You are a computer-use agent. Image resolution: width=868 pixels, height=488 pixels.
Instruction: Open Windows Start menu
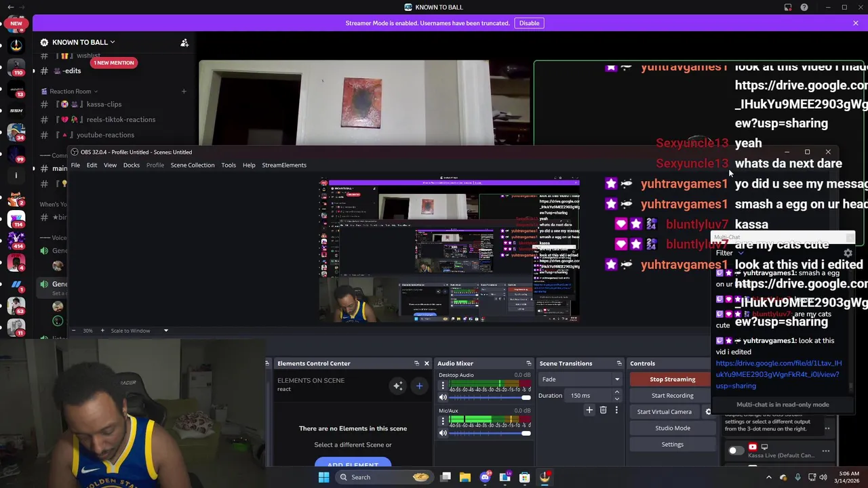323,477
